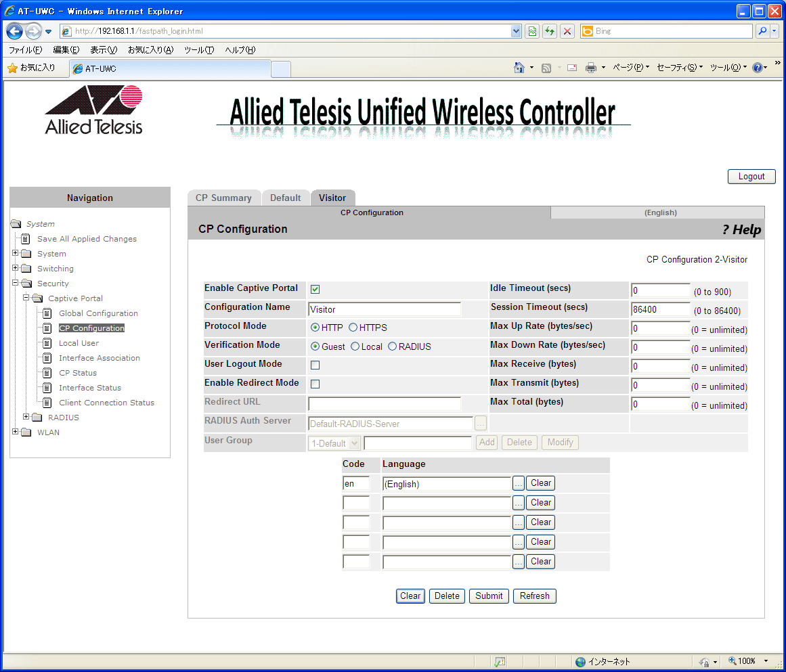Click the Home icon in command bar

point(519,68)
